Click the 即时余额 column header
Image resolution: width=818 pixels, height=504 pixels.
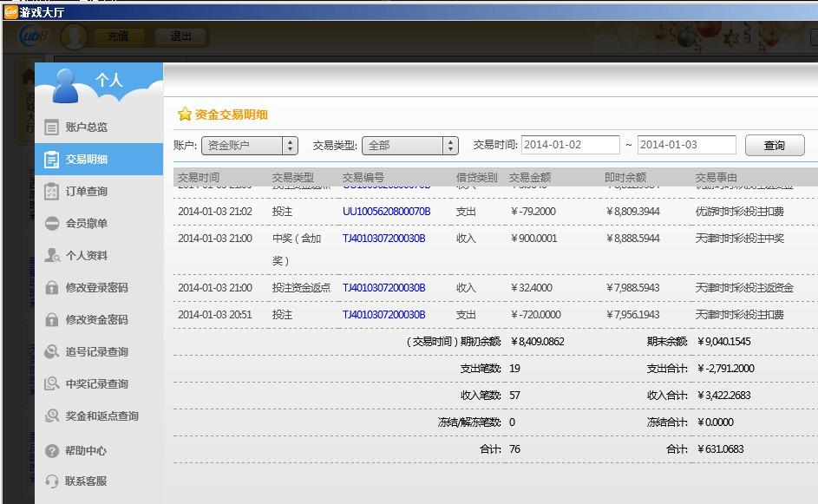point(625,177)
